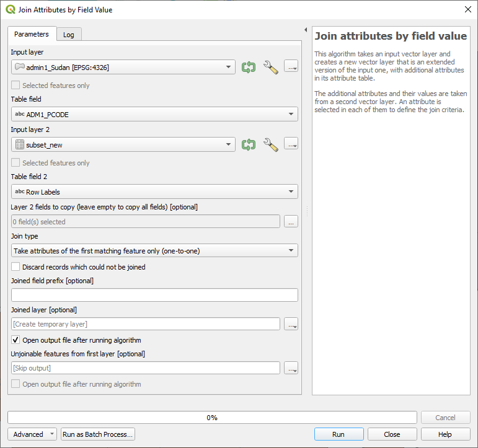The image size is (478, 448).
Task: Enable Discard records which could not be joined
Action: [16, 267]
